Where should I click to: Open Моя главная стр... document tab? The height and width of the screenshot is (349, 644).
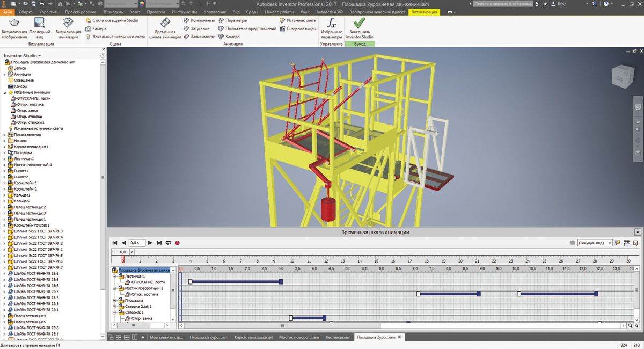[x=166, y=337]
